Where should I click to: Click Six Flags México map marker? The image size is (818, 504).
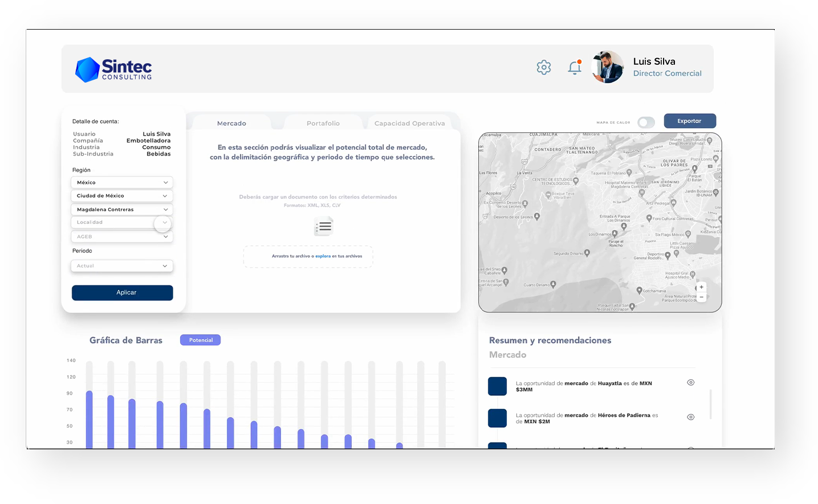point(688,233)
